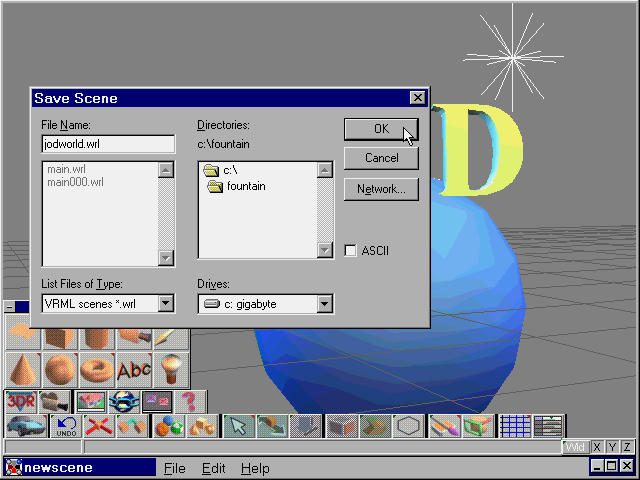
Task: Add a cone primitive
Action: coord(22,369)
